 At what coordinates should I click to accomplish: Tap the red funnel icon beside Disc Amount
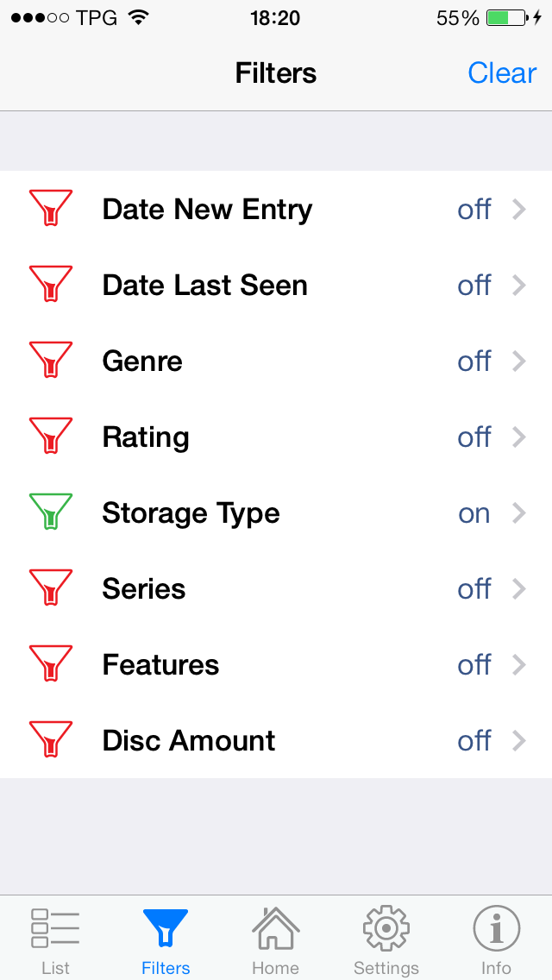[51, 740]
